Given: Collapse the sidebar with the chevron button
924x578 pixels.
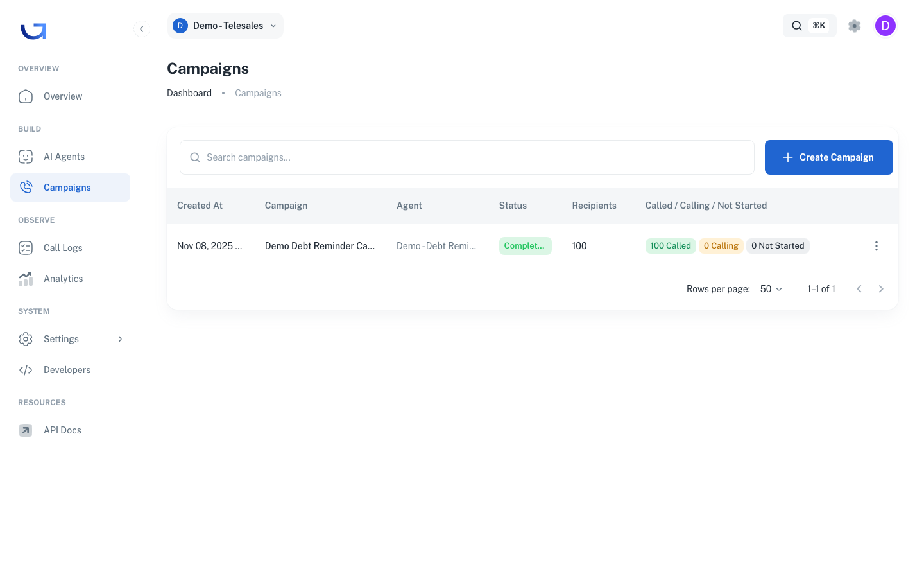Looking at the screenshot, I should tap(142, 29).
